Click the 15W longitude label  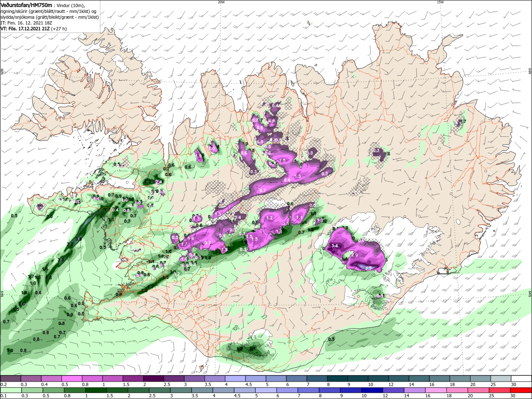(440, 2)
